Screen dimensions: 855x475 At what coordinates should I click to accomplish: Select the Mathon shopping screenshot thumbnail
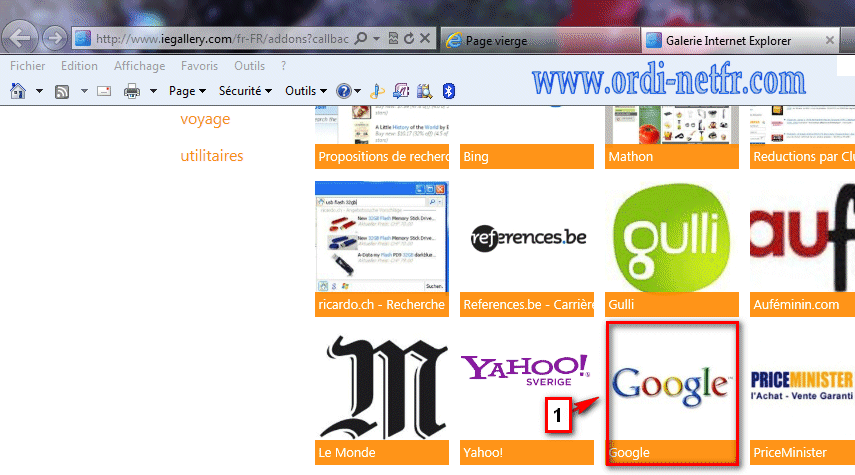[672, 125]
